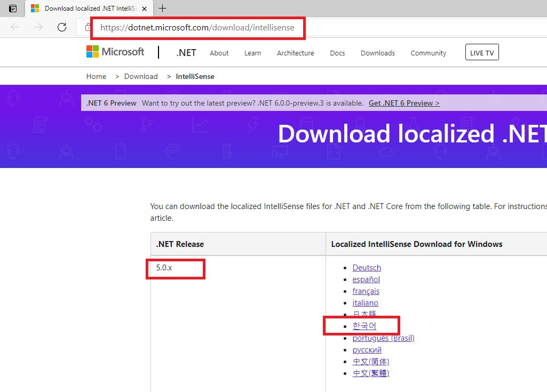Click the browser forward arrow
The width and height of the screenshot is (547, 392).
[x=38, y=27]
